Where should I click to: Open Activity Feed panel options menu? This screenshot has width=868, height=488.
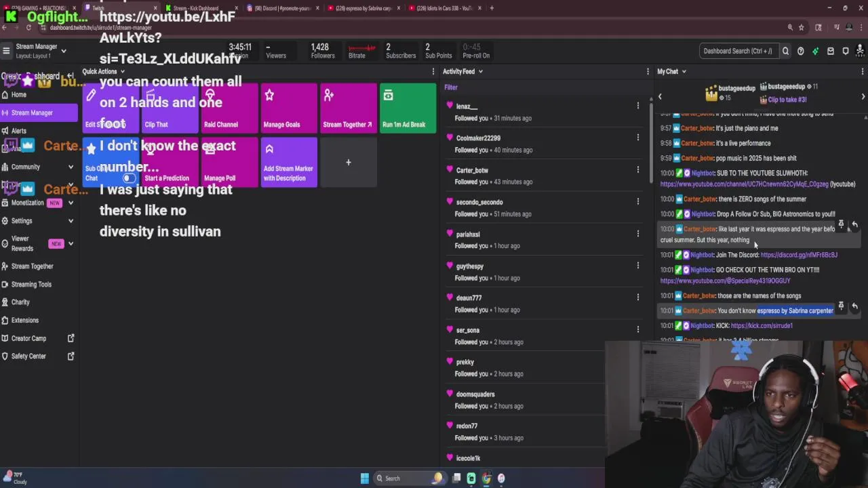(x=648, y=71)
